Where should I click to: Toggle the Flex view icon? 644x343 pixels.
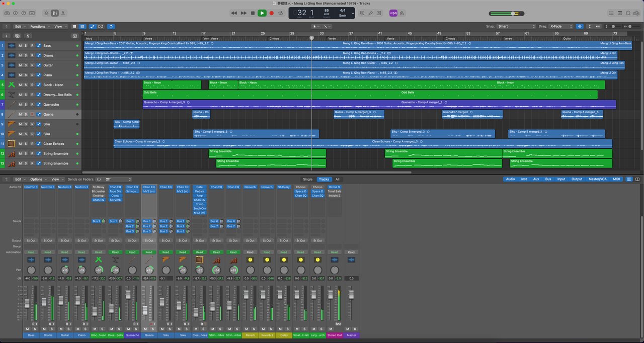[101, 26]
